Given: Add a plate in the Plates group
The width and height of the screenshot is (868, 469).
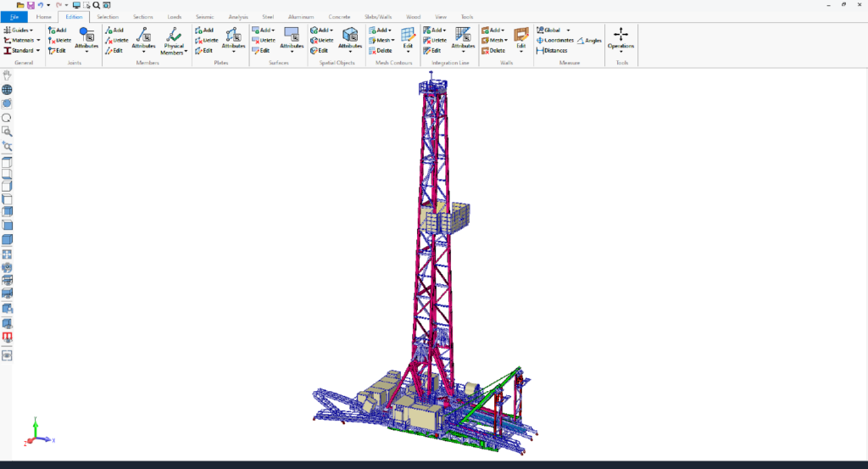Looking at the screenshot, I should 204,31.
